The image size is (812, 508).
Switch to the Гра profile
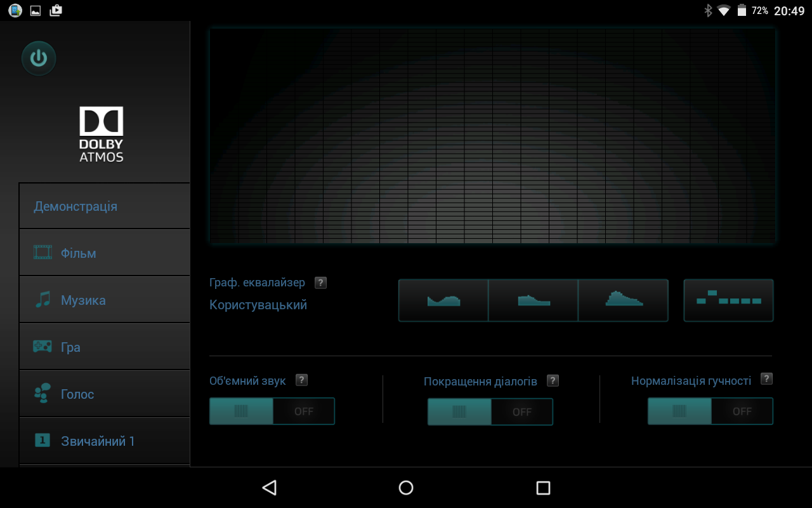tap(105, 347)
